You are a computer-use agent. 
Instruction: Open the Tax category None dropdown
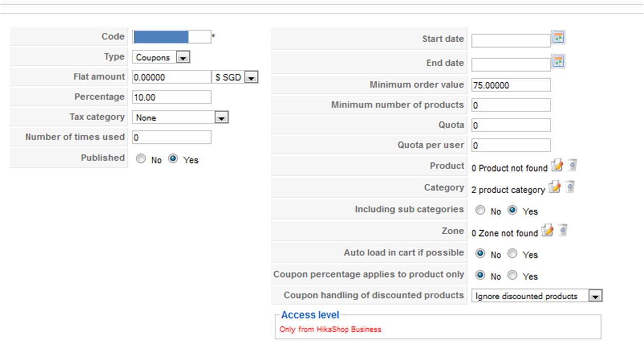180,117
